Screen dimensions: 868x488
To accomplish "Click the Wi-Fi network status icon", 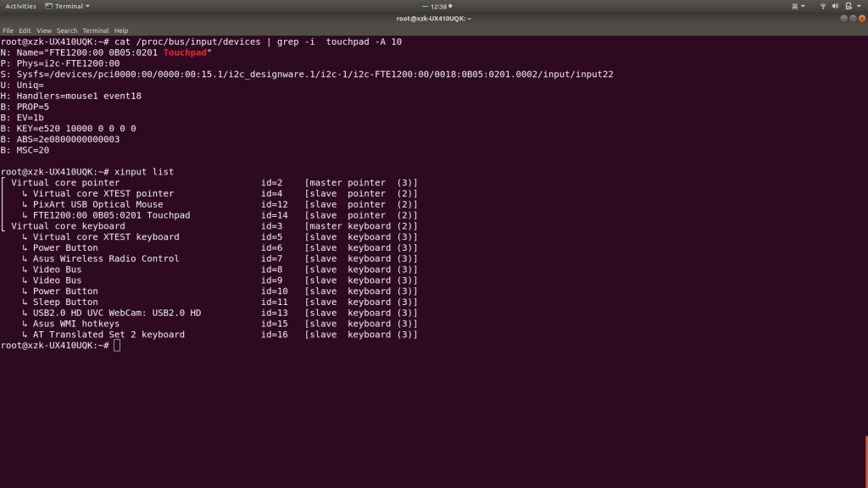I will (x=823, y=7).
